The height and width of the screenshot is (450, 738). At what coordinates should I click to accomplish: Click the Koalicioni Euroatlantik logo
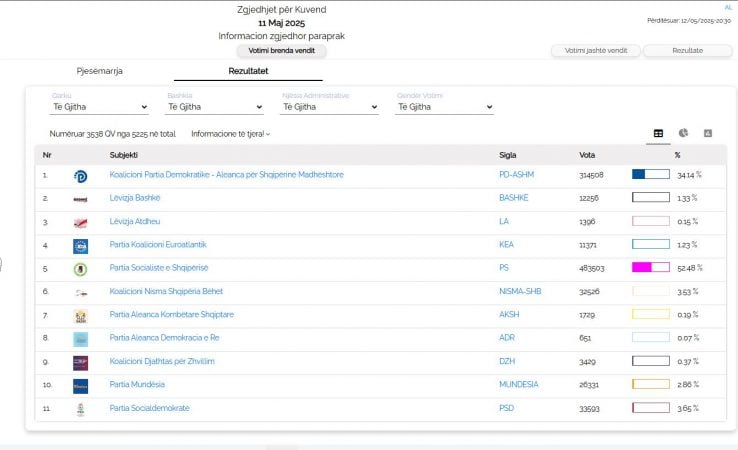(x=80, y=245)
